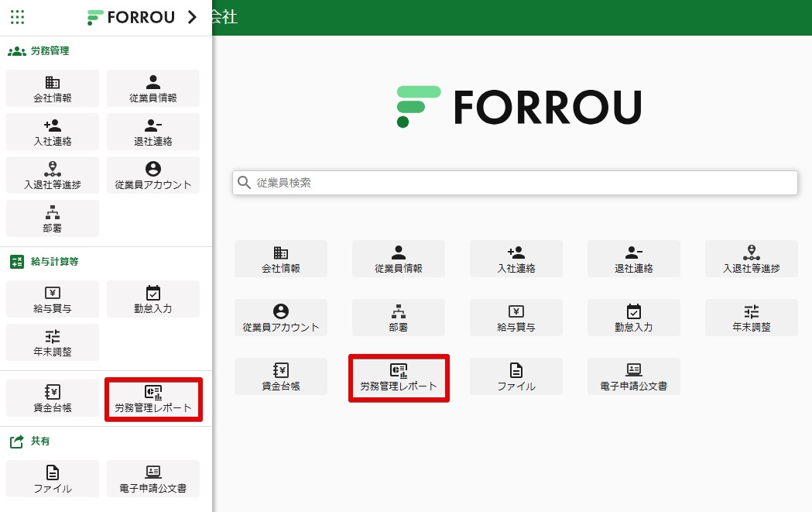Open the 入退社等進捗 tile in the main panel
Screen dimensions: 812x512
point(751,259)
